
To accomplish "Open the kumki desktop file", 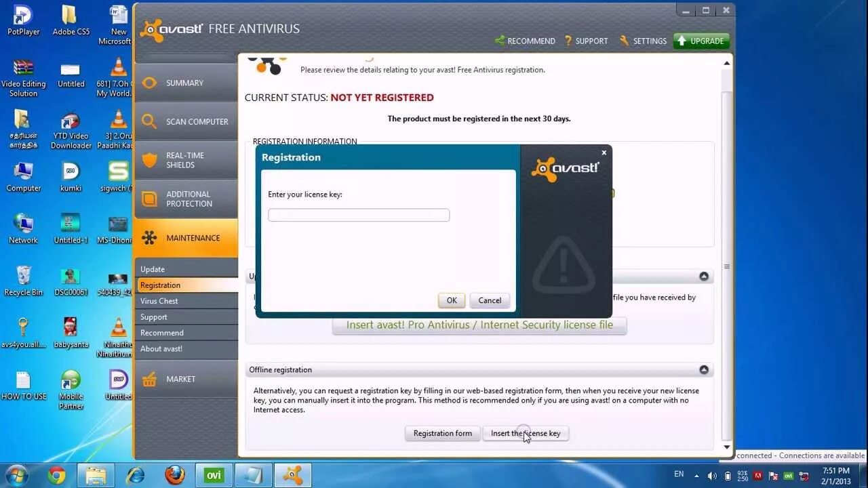I will coord(71,176).
